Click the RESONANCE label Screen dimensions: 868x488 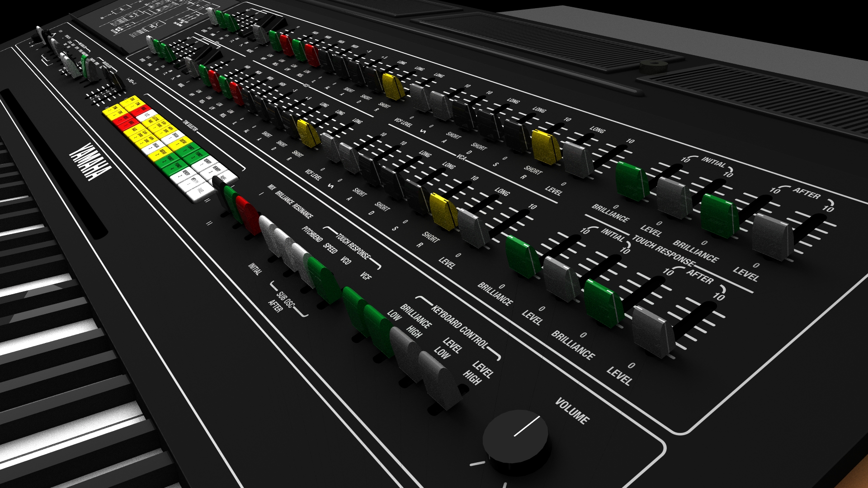[x=302, y=211]
